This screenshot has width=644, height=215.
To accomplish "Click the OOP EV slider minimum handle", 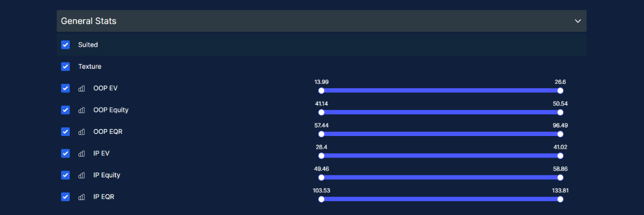I will (321, 91).
